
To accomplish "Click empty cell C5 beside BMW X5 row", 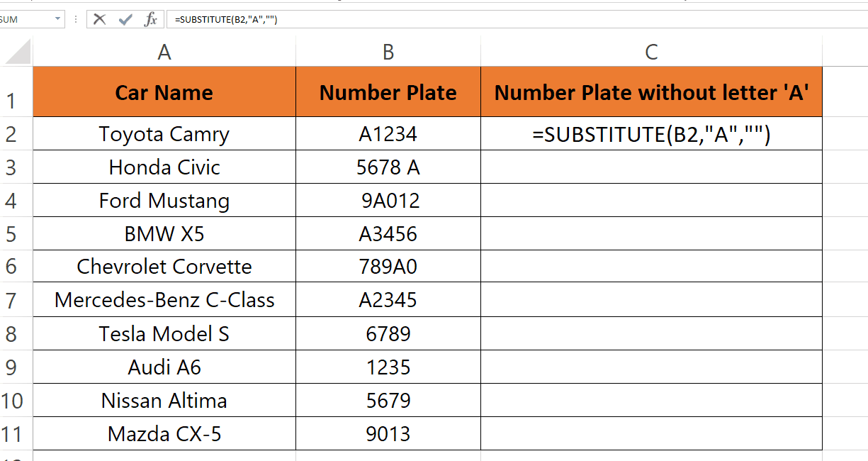I will click(x=650, y=233).
